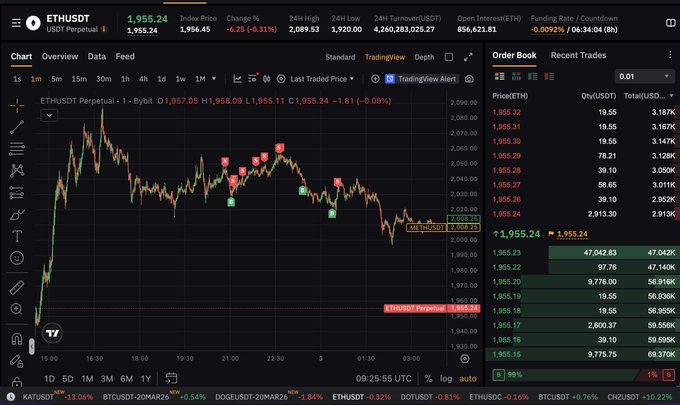Open the 0.01 price grouping dropdown
Viewport: 680px width, 405px height.
point(644,76)
